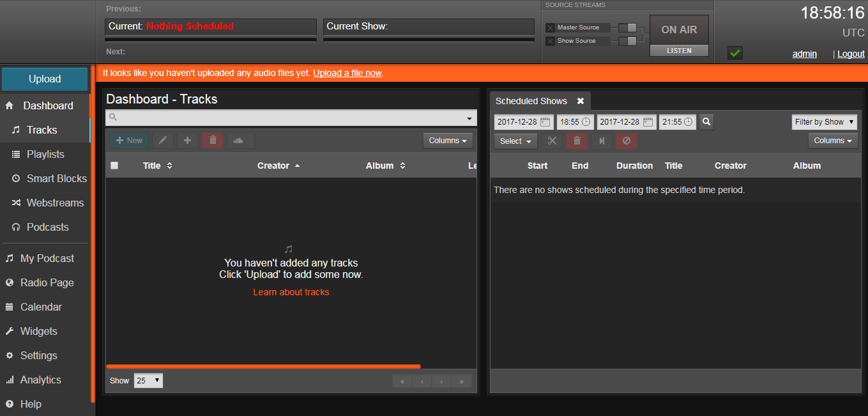
Task: Click the red trash delete icon in Tracks
Action: pyautogui.click(x=213, y=141)
